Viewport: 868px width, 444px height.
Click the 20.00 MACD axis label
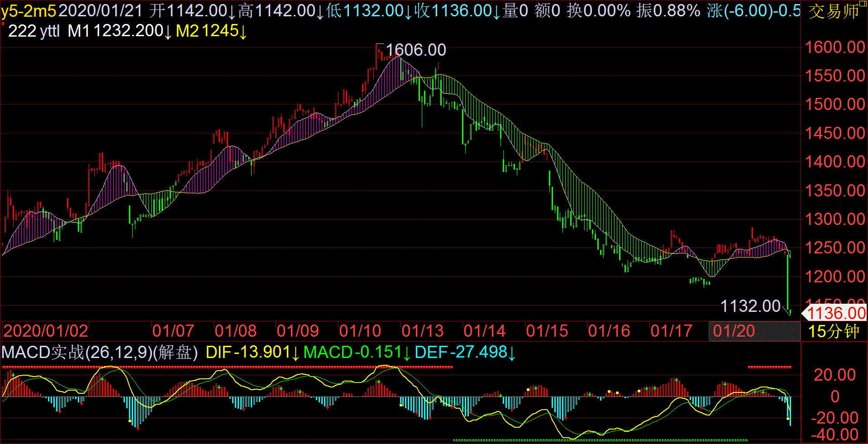pyautogui.click(x=835, y=375)
